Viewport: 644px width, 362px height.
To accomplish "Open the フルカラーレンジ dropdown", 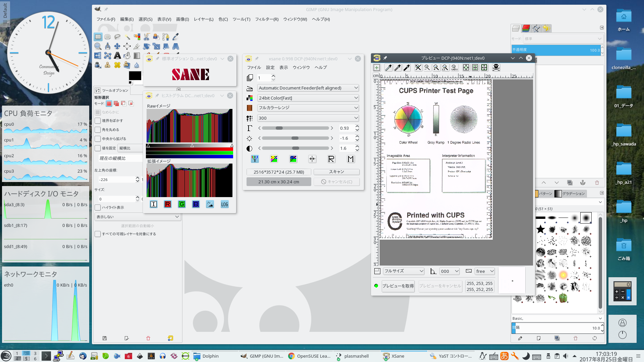I will (x=308, y=108).
